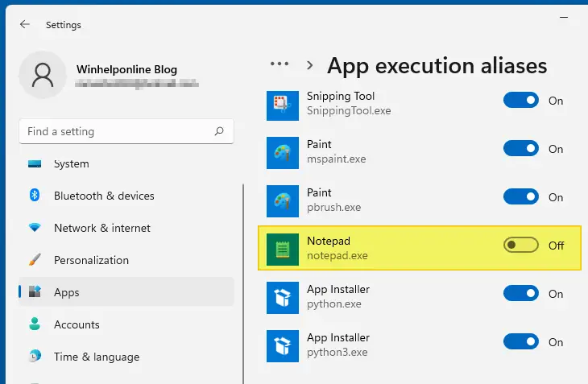This screenshot has height=384, width=588.
Task: Click the Personalization paintbrush icon
Action: [x=35, y=259]
